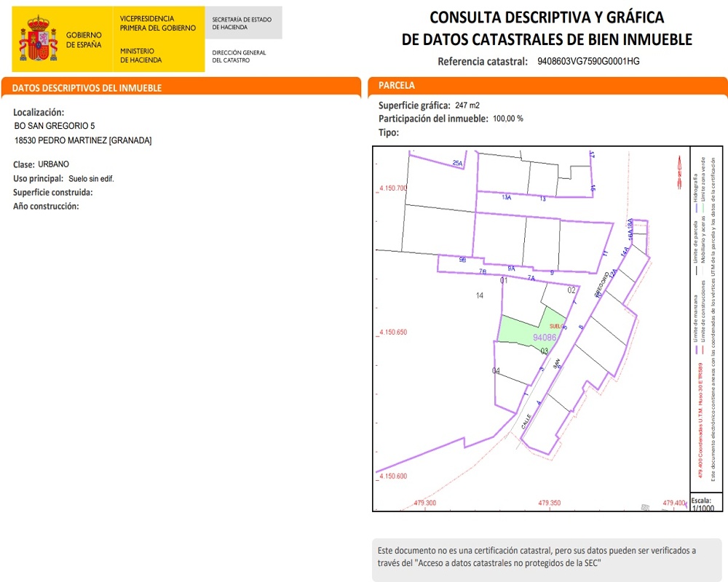Click 'DE DATOS CATASTRALES DE BIEN INMUEBLE' line

[x=547, y=39]
